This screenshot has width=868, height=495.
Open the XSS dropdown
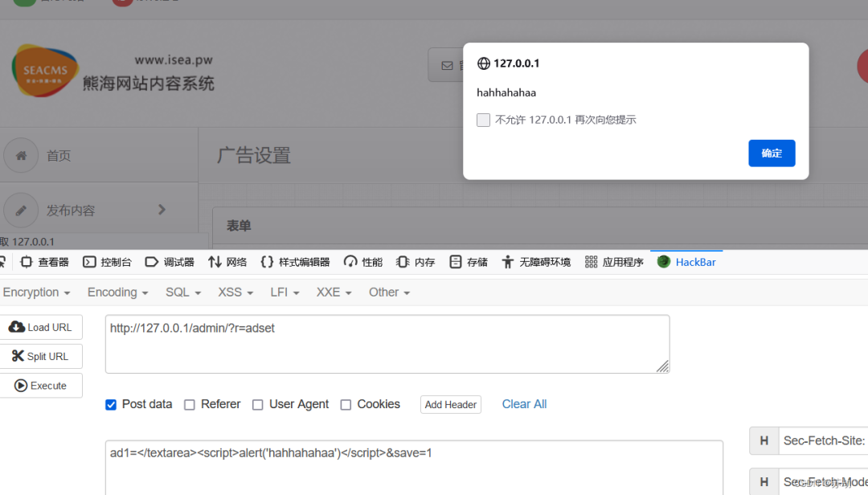point(235,292)
